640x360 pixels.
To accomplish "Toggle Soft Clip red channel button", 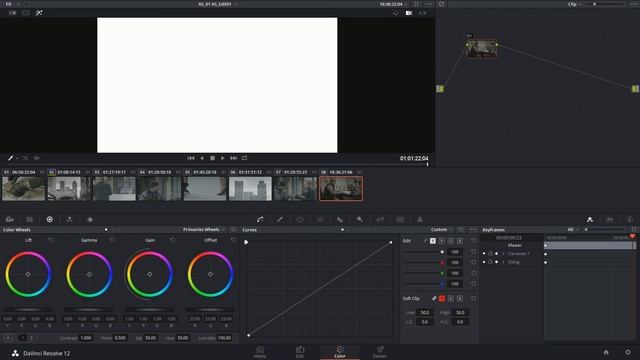I will [442, 299].
